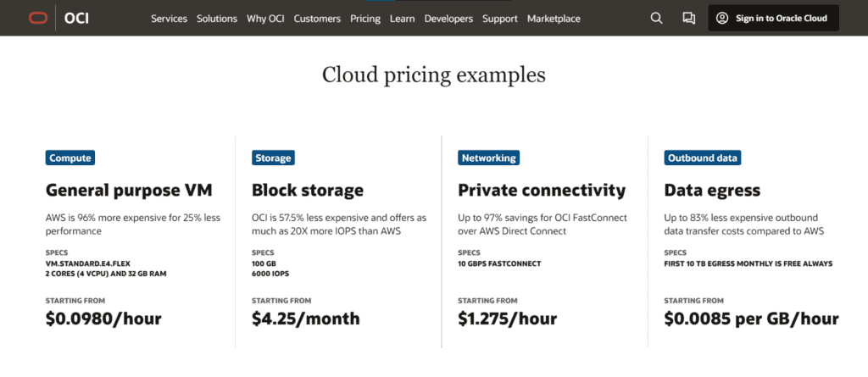
Task: Click FIRST 10 TB EGRESS MONTHLY IS FREE text
Action: 748,263
